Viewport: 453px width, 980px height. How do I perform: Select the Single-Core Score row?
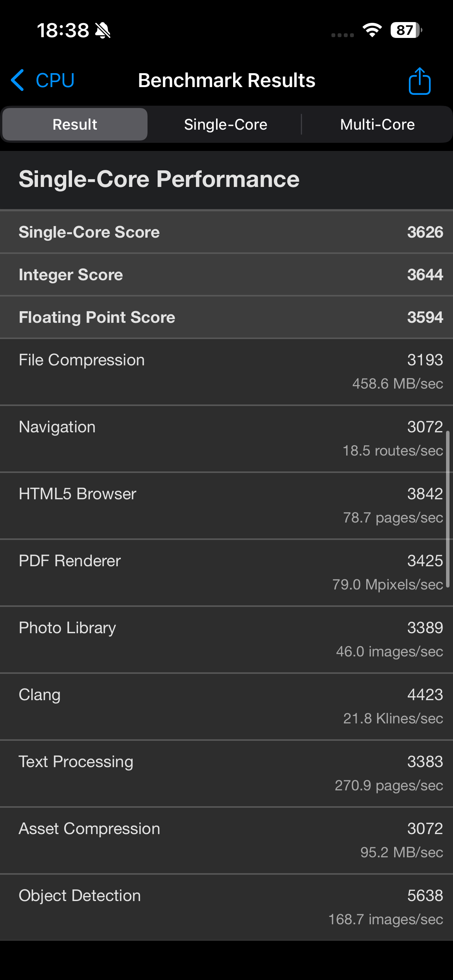point(226,232)
